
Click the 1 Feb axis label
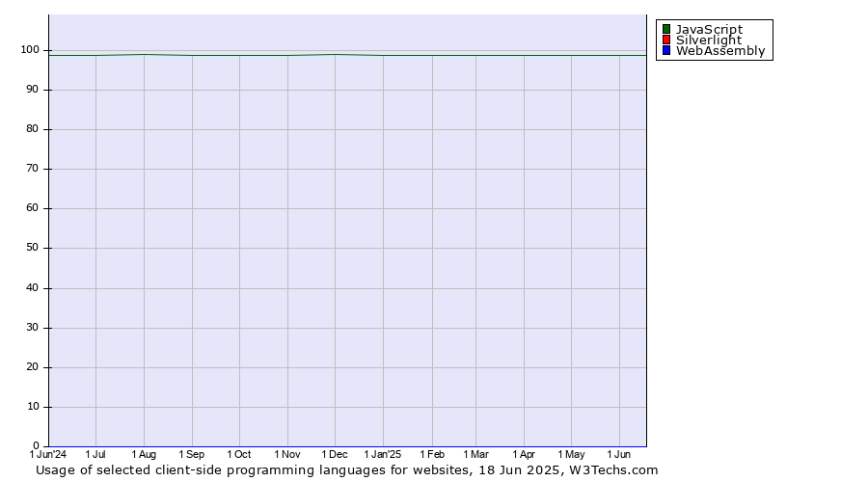(432, 454)
